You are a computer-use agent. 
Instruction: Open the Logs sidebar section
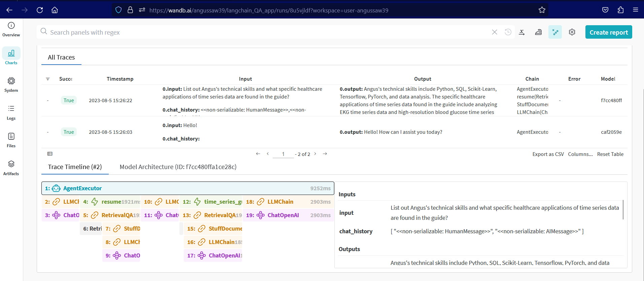click(x=11, y=113)
